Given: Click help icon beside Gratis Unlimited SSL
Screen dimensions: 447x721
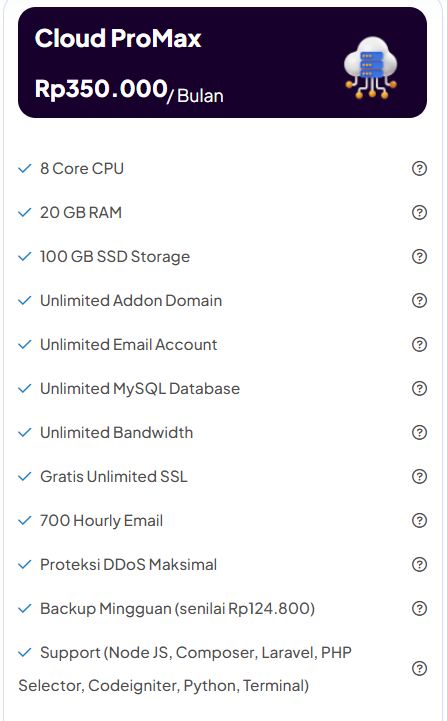Looking at the screenshot, I should click(x=419, y=477).
